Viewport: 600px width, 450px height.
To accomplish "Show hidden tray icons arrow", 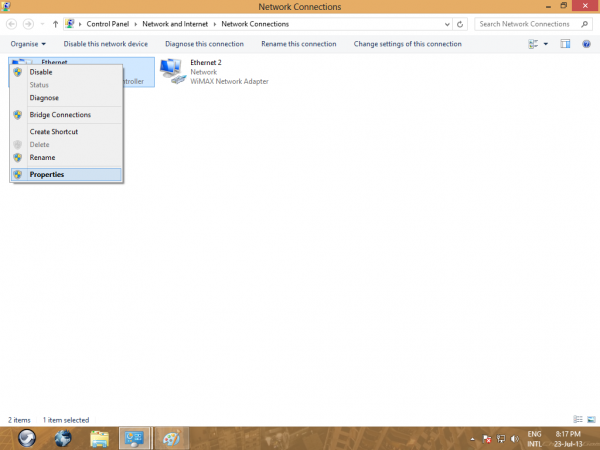I will click(473, 439).
